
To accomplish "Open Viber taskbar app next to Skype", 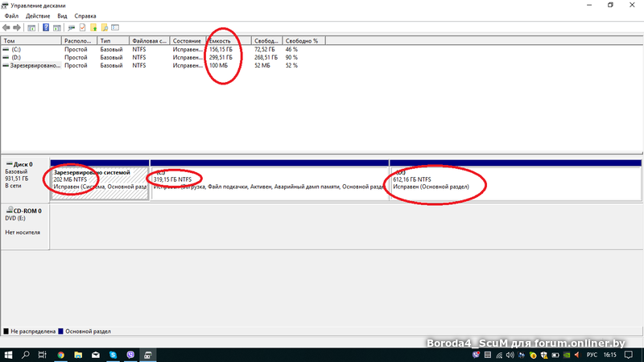I will coord(130,355).
